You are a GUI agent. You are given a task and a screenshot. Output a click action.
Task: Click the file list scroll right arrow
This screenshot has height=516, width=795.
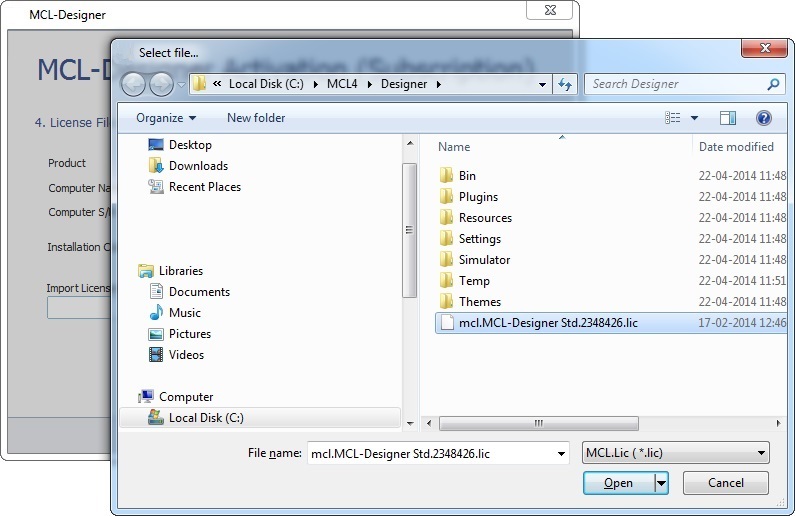779,423
